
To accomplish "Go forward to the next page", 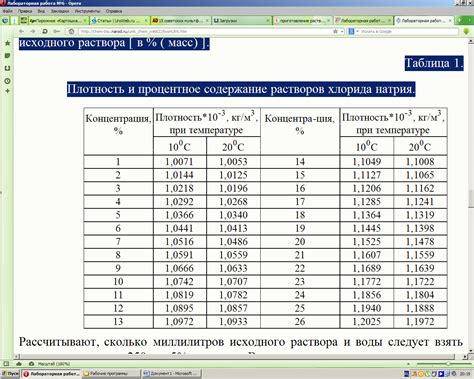I will 33,31.
